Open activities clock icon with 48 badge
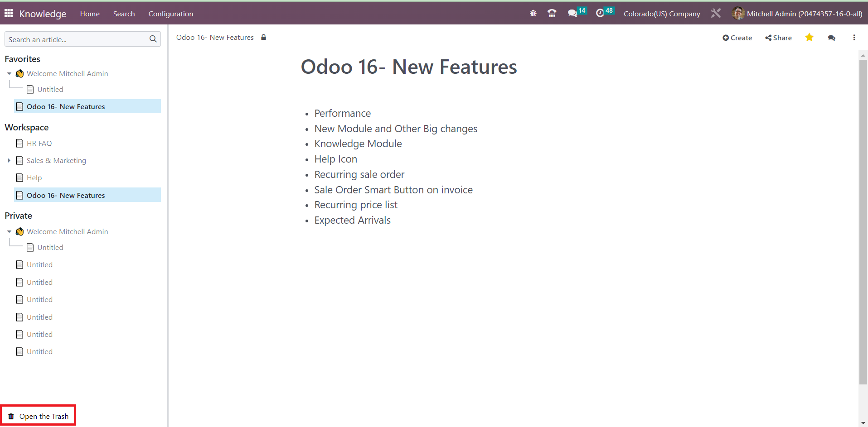This screenshot has height=427, width=868. [605, 13]
